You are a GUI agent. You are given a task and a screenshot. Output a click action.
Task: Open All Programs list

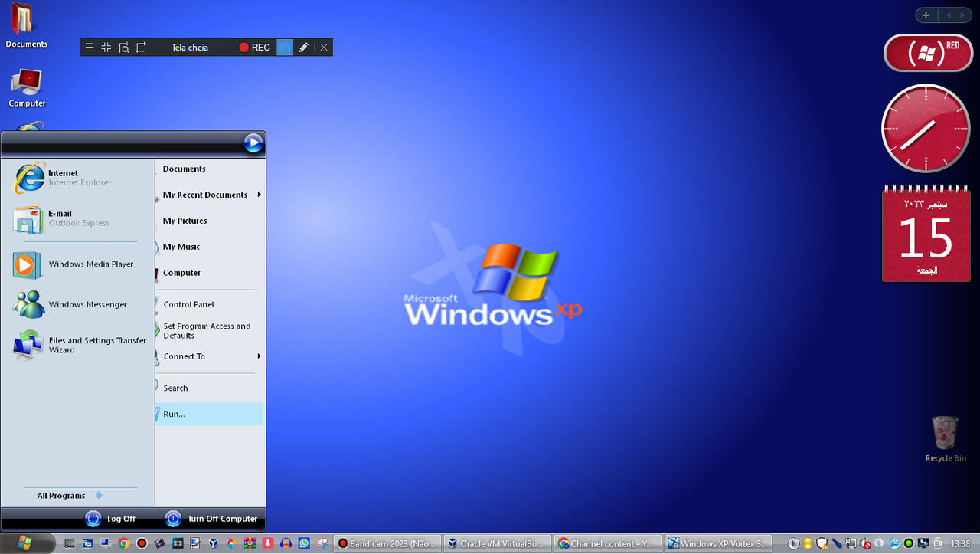coord(69,496)
